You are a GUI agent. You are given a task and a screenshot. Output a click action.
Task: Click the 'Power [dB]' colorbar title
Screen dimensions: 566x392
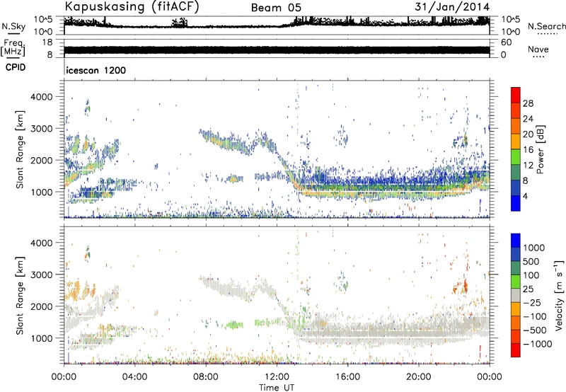click(540, 149)
